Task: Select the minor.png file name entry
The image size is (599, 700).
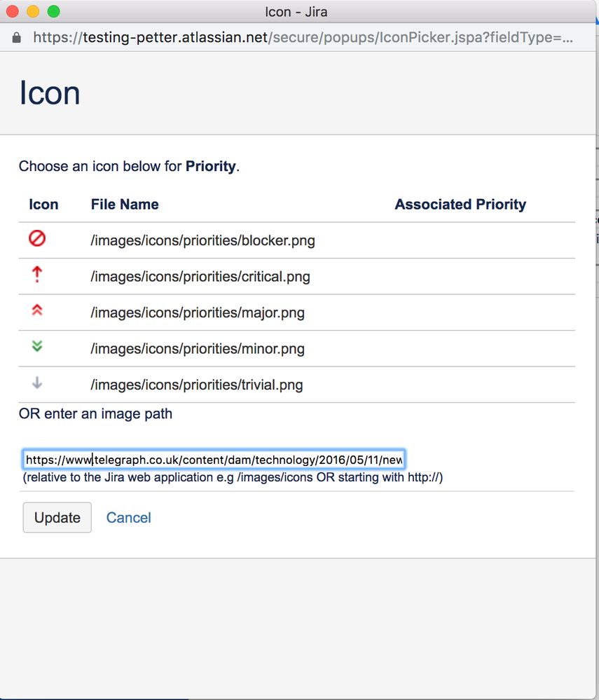Action: [x=198, y=349]
